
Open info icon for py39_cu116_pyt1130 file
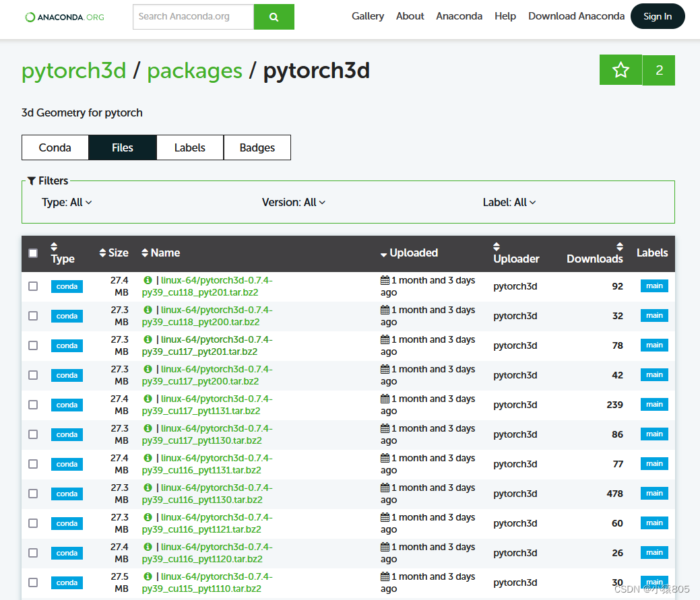click(x=148, y=488)
